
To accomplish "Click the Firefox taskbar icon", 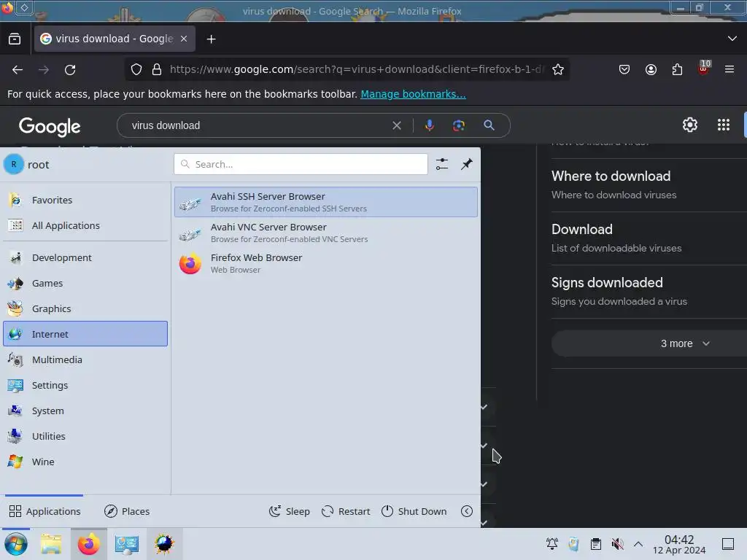I will (x=88, y=544).
